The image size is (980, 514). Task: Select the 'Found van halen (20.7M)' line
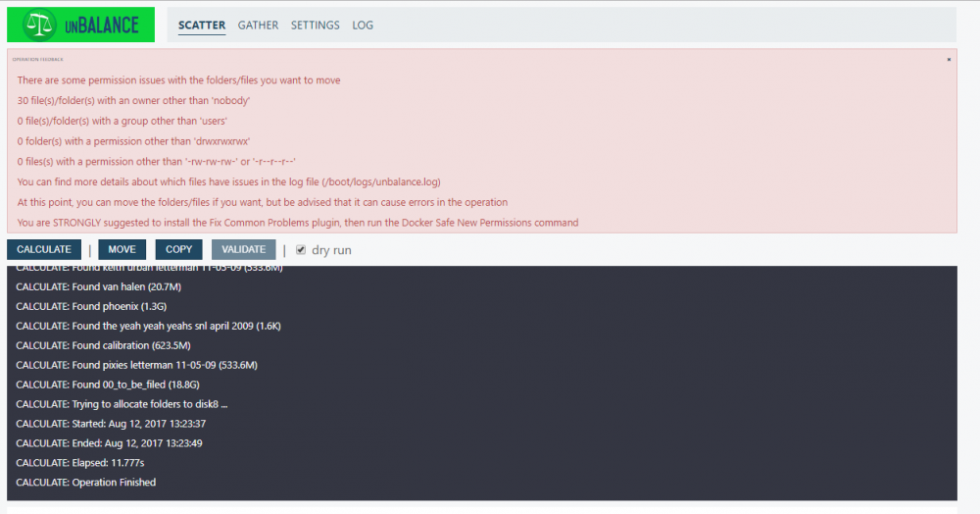tap(98, 287)
